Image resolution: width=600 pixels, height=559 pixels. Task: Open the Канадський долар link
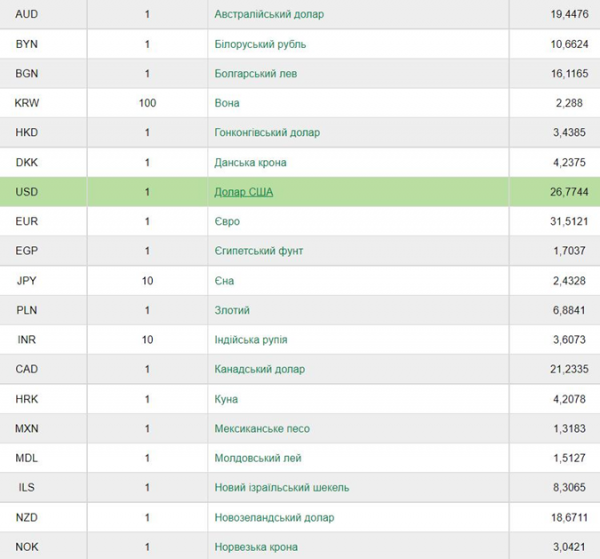click(x=259, y=369)
